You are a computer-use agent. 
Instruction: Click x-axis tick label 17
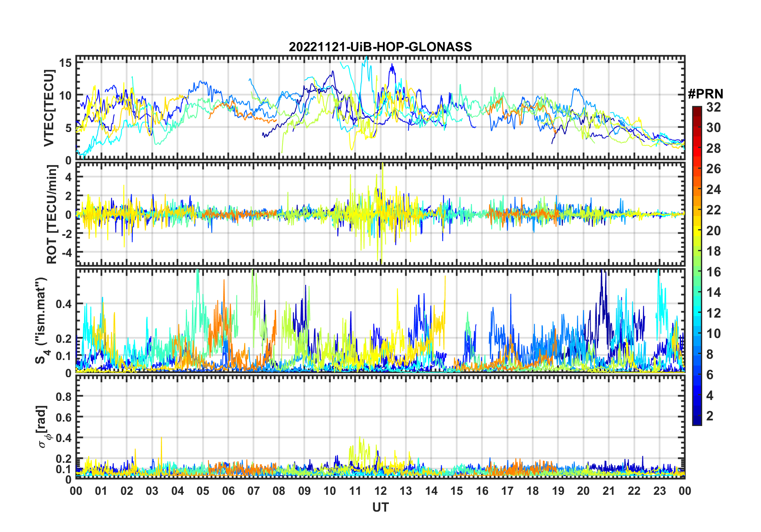tap(507, 491)
